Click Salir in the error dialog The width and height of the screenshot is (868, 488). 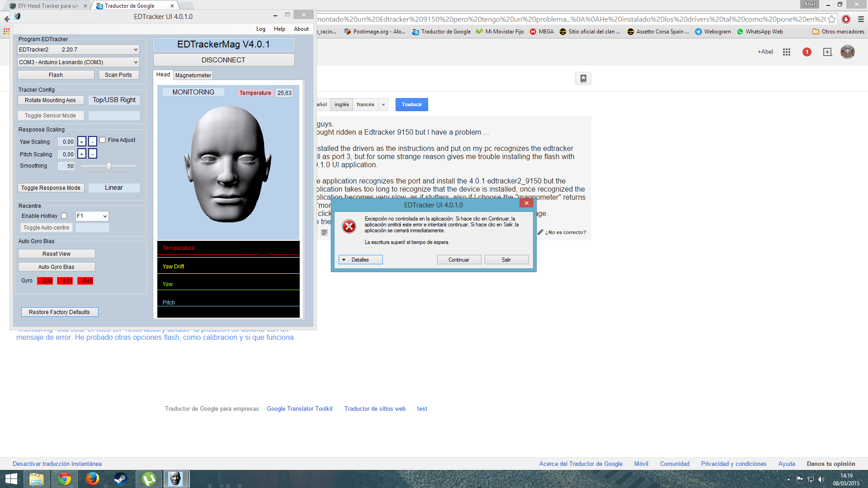506,260
